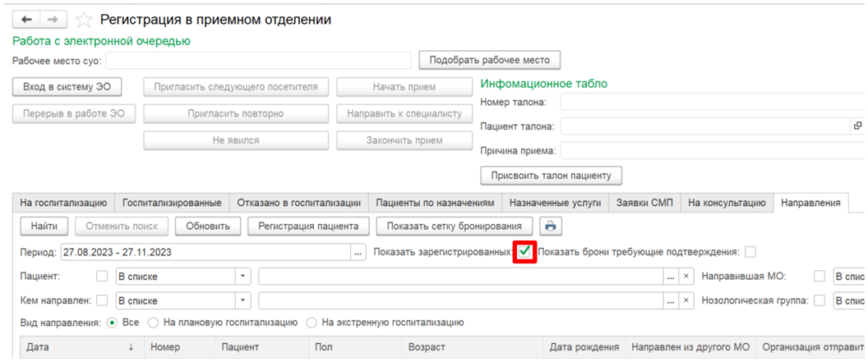This screenshot has height=362, width=868.
Task: Uncheck Показать зарегистрированных checkbox
Action: [x=524, y=252]
